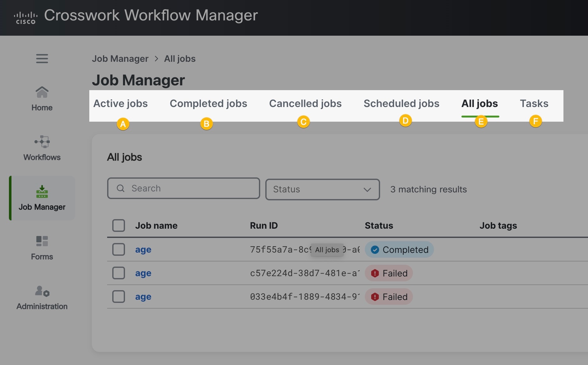Check the first age job row checkbox
This screenshot has height=365, width=588.
pyautogui.click(x=118, y=249)
